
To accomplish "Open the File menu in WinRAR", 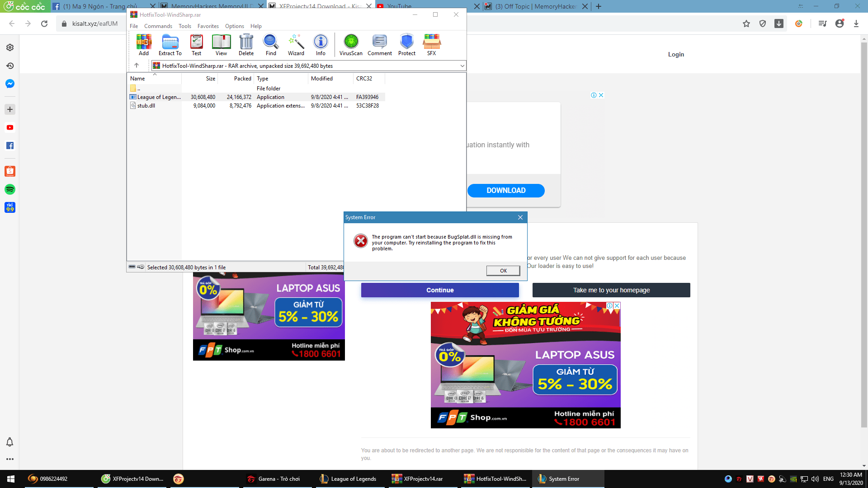I will pos(134,26).
